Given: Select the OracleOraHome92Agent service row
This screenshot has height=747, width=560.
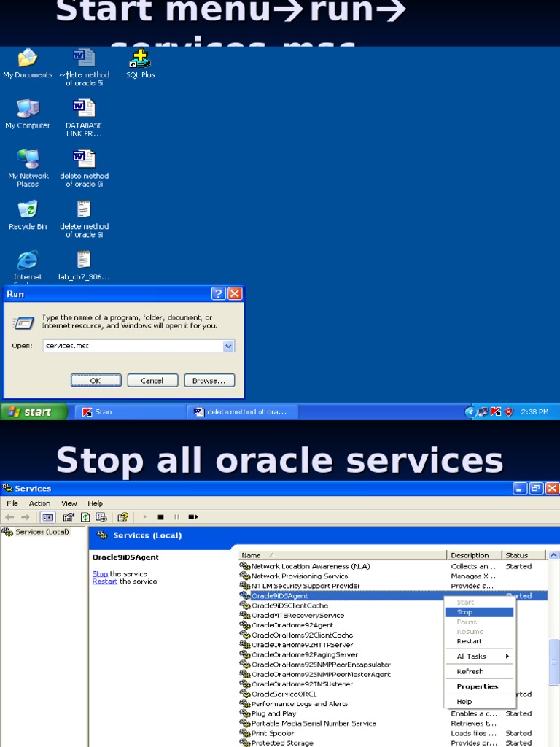Looking at the screenshot, I should [x=393, y=625].
